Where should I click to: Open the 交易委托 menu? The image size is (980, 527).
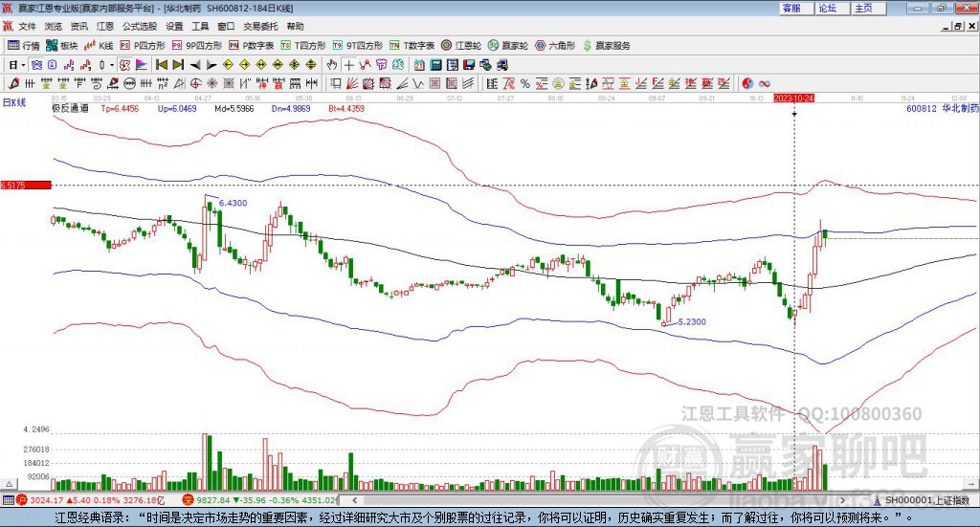(x=260, y=26)
